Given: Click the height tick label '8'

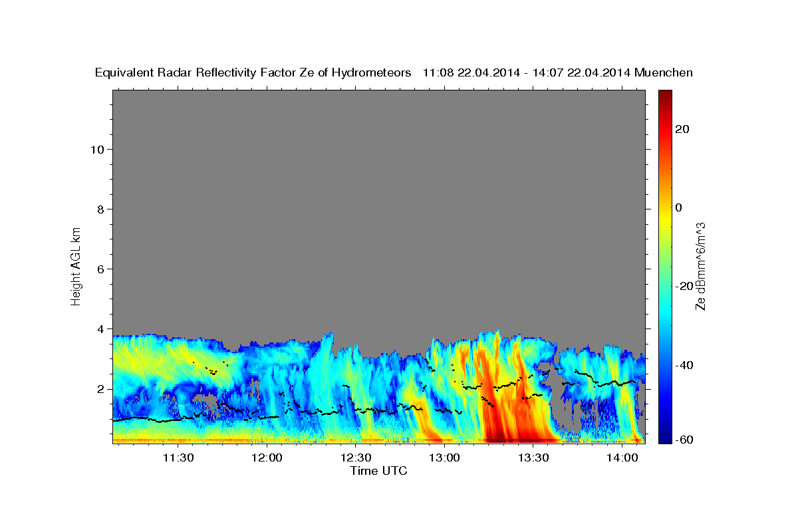Looking at the screenshot, I should pos(100,209).
